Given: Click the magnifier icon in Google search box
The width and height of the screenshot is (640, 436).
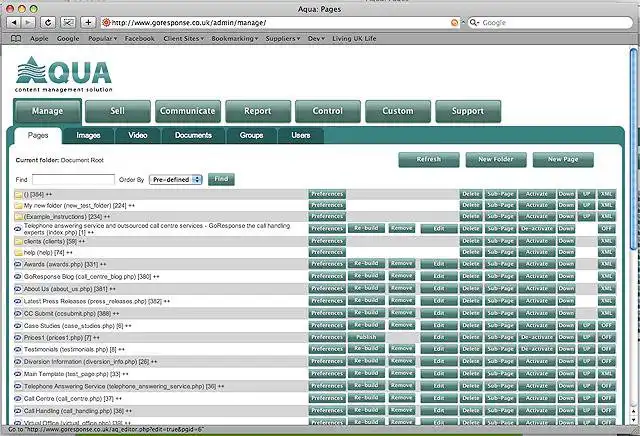Looking at the screenshot, I should [x=474, y=22].
